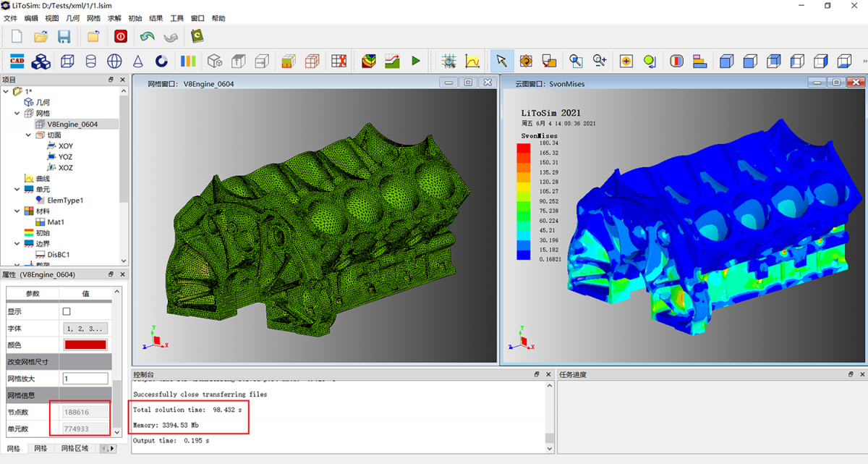Viewport: 868px width, 464px height.
Task: Maximize the 网格窗口 V8Engine_0604 subwindow
Action: pyautogui.click(x=469, y=83)
